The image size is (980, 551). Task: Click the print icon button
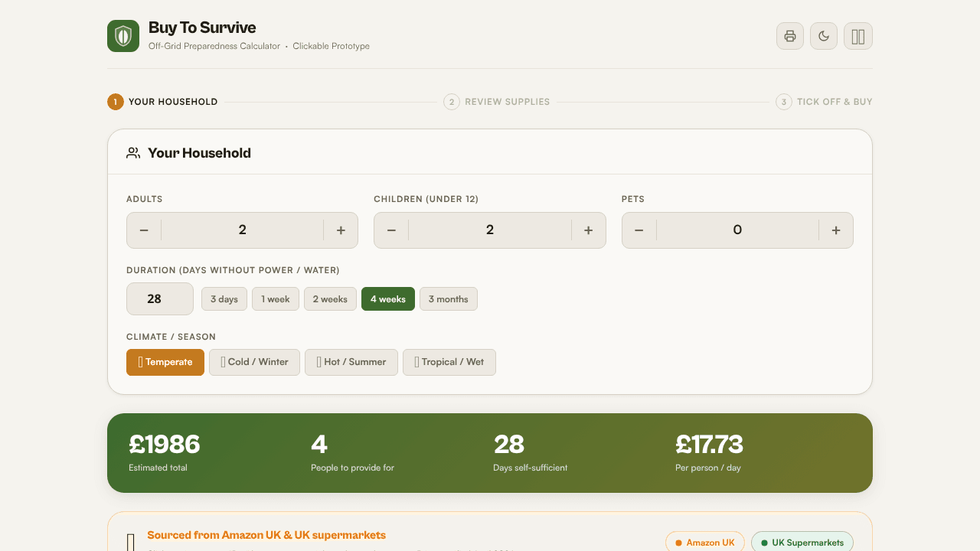tap(790, 36)
